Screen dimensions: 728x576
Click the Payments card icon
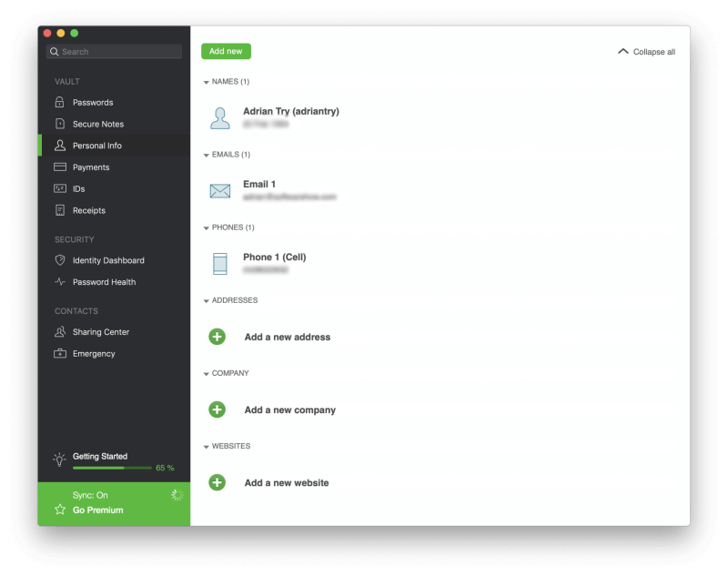(59, 167)
